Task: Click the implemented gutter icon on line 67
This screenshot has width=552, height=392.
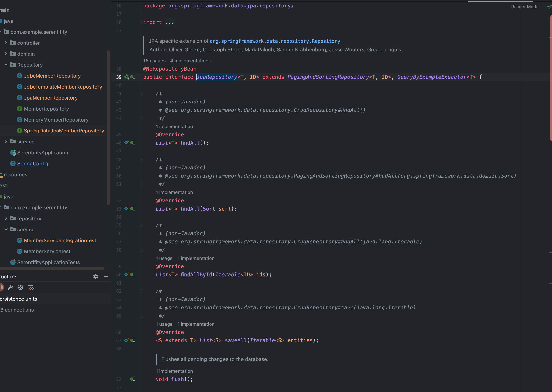Action: click(133, 340)
